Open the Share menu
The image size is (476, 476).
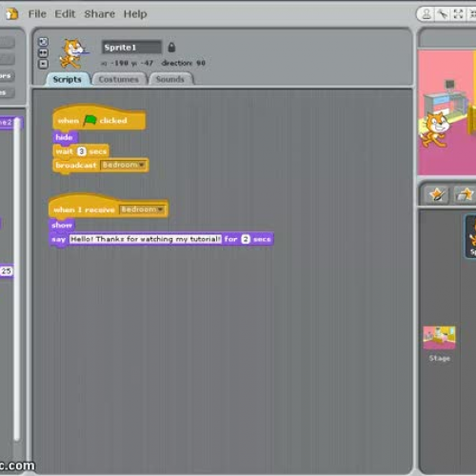[x=100, y=14]
